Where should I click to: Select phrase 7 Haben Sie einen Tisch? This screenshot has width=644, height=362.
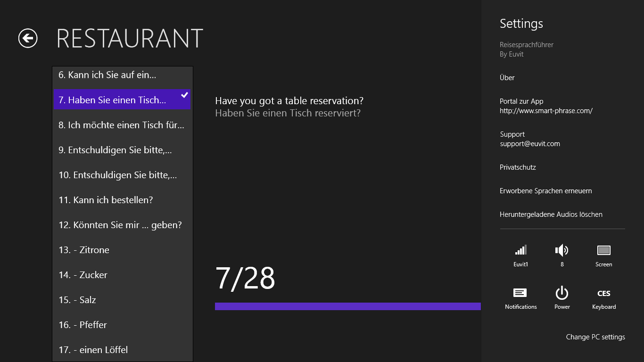(x=112, y=100)
